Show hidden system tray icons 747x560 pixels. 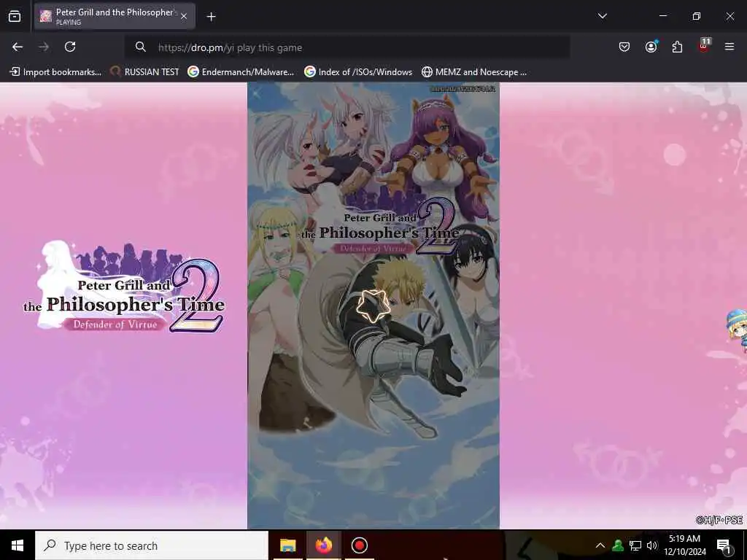[600, 545]
